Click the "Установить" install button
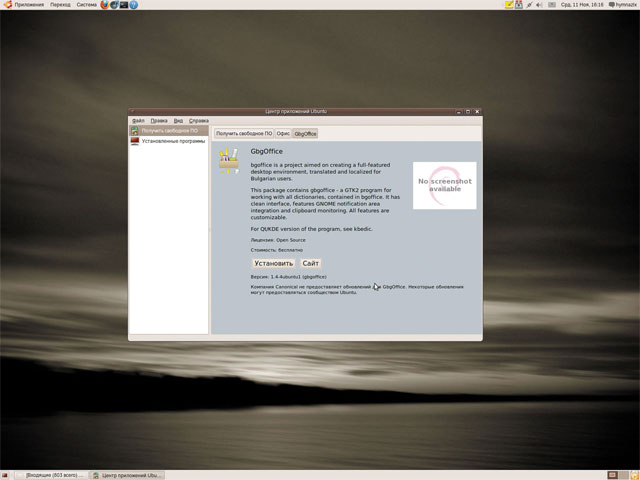The image size is (640, 480). coord(273,263)
